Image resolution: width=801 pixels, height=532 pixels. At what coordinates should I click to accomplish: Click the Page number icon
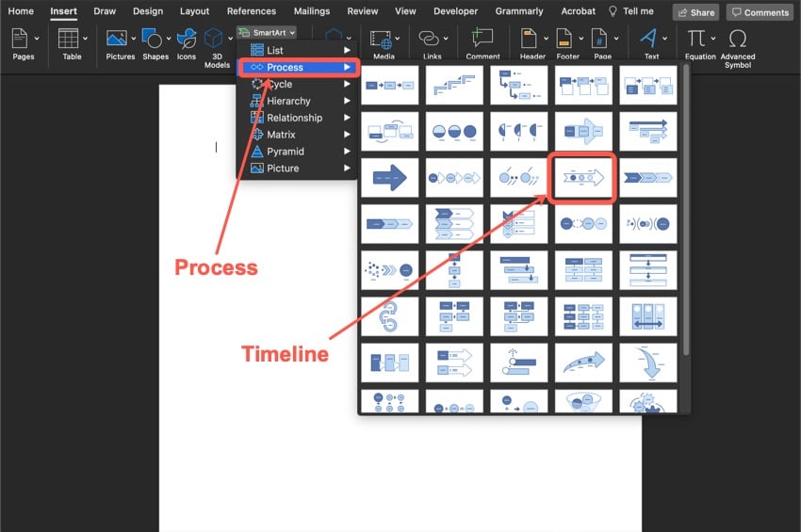[x=598, y=39]
